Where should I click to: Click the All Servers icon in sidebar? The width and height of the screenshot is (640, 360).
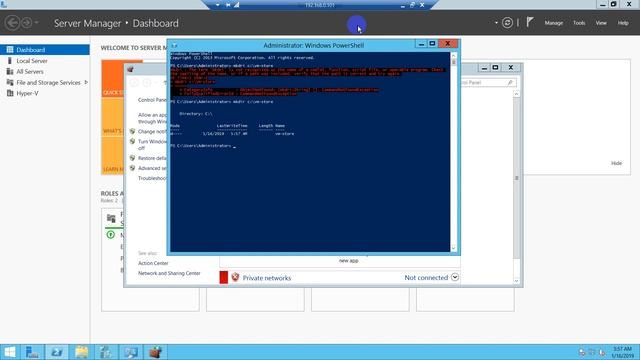pyautogui.click(x=10, y=71)
